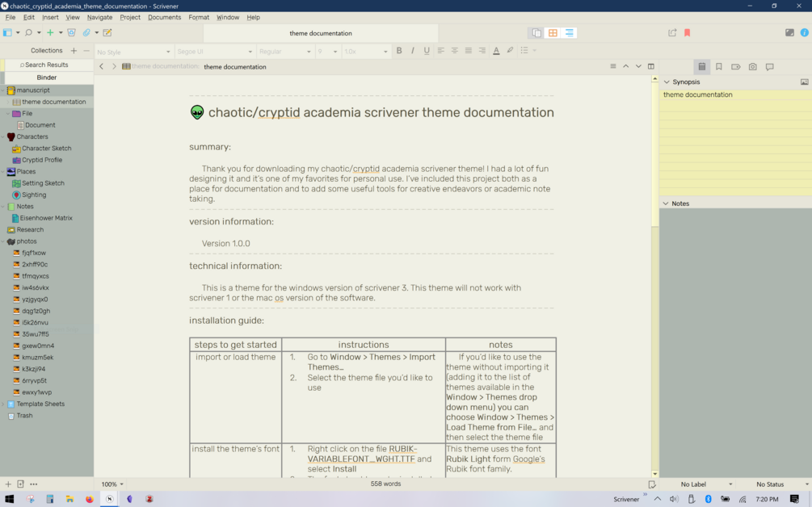The image size is (812, 507).
Task: Collapse the Notes section in Inspector
Action: click(666, 203)
